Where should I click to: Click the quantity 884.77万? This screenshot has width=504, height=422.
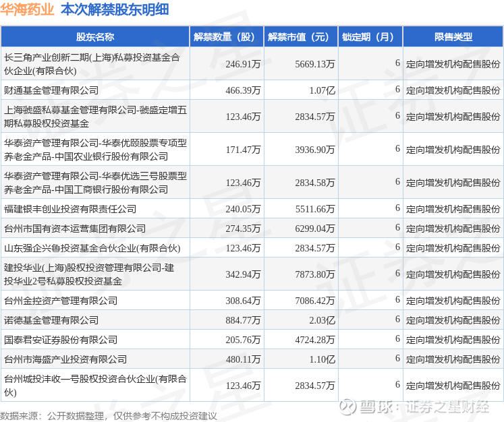[243, 321]
